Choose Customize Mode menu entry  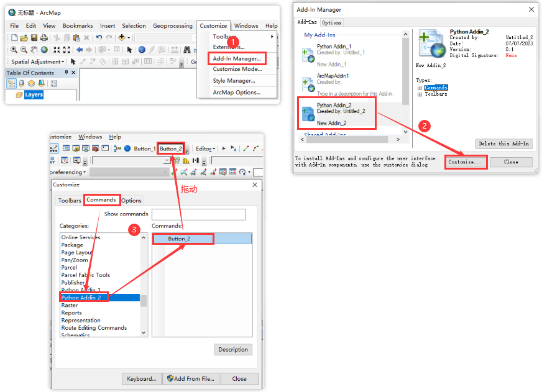(237, 69)
